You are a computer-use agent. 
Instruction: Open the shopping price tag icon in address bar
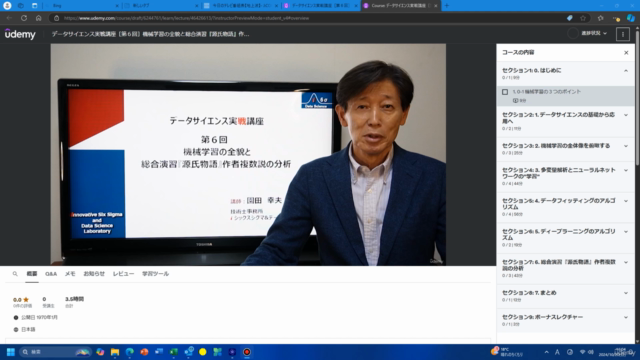coord(570,18)
